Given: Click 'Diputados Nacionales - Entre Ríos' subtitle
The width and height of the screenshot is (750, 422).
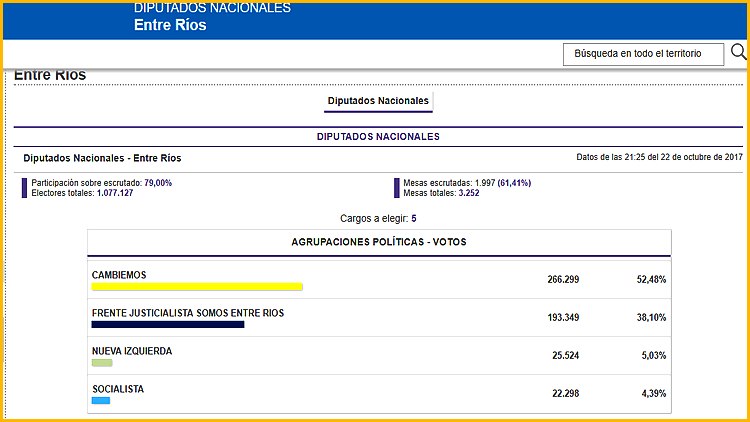Looking at the screenshot, I should pos(102,158).
